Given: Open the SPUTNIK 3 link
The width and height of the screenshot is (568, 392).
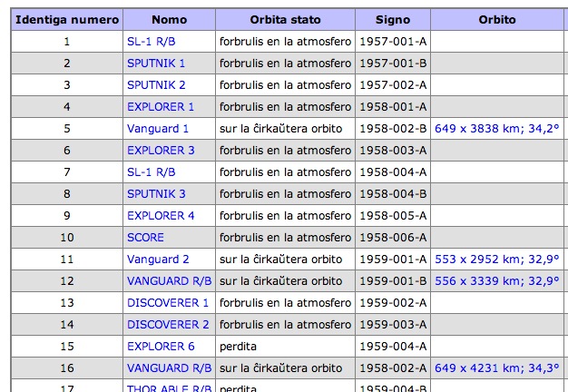Looking at the screenshot, I should (156, 194).
